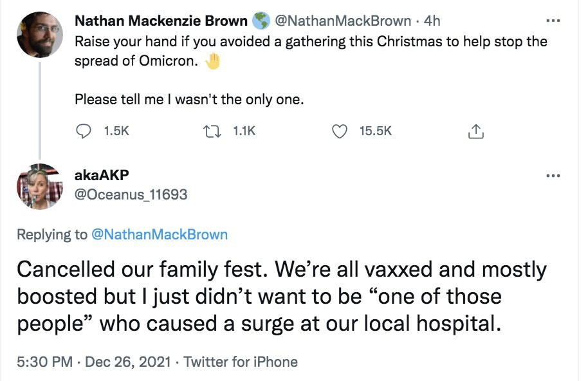Viewport: 588px width, 381px height.
Task: Open the share icon on Nathan's tweet
Action: 474,131
